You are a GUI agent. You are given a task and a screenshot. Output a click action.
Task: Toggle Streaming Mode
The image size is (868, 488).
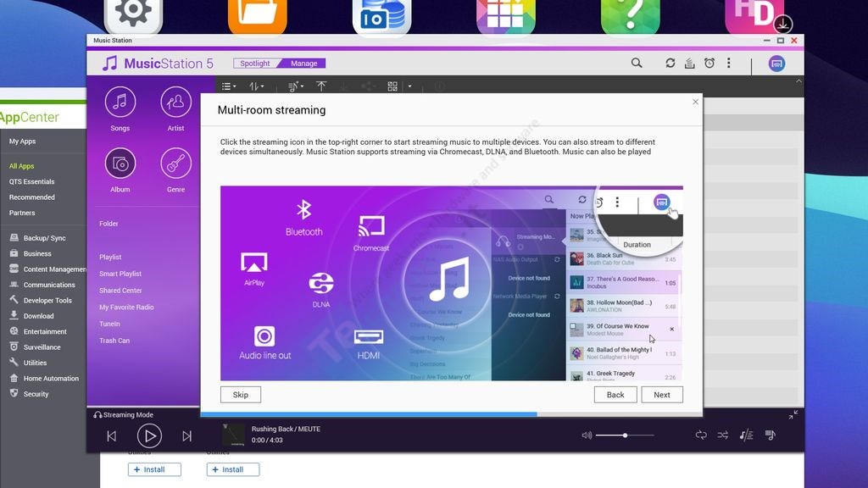pos(124,415)
